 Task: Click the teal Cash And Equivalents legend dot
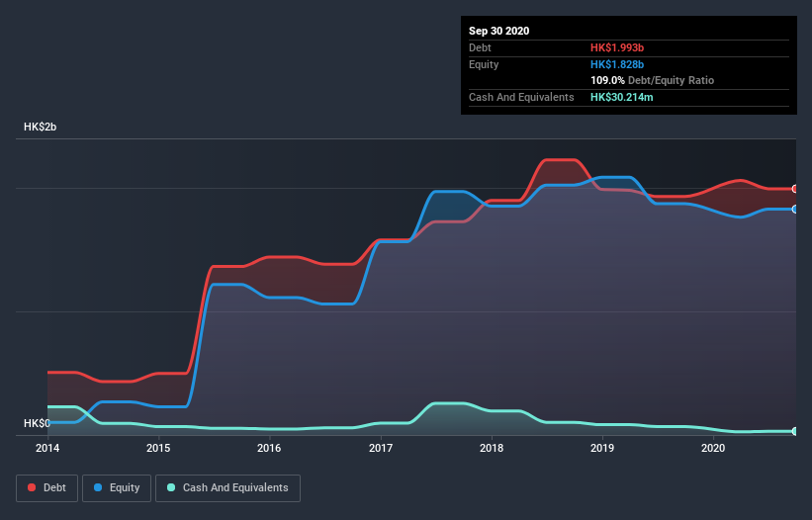click(171, 487)
